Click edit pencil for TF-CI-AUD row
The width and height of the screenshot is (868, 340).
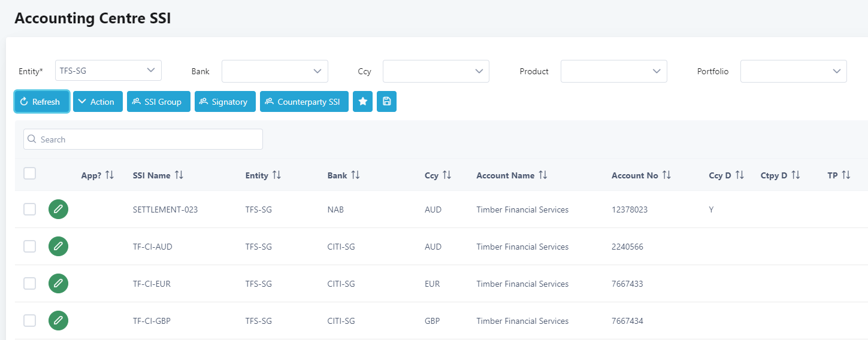point(58,247)
